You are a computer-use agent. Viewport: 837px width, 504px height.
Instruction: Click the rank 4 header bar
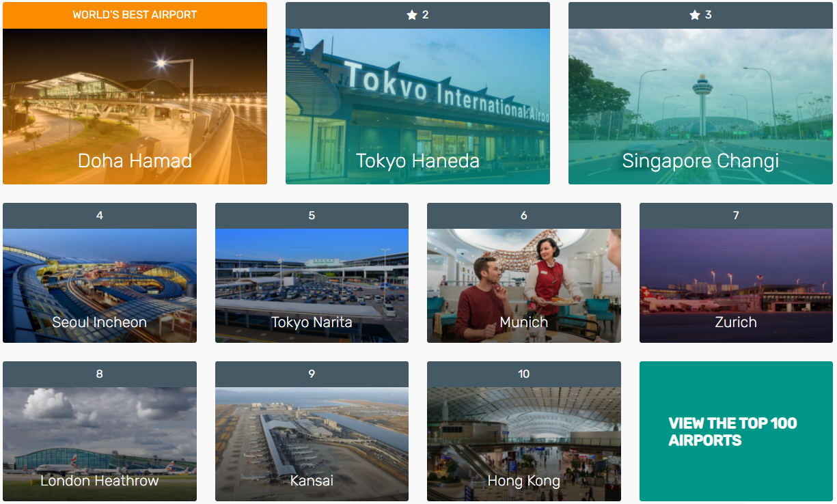click(100, 216)
